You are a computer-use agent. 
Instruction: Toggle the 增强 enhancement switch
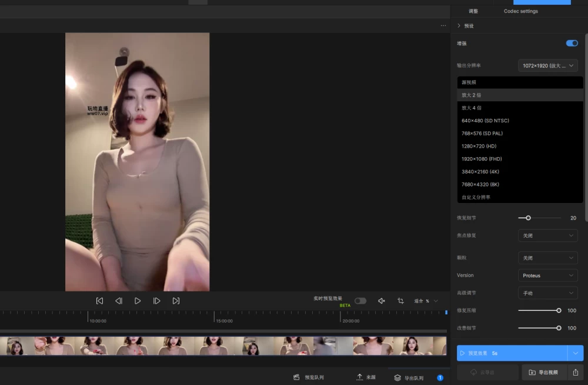click(x=572, y=43)
